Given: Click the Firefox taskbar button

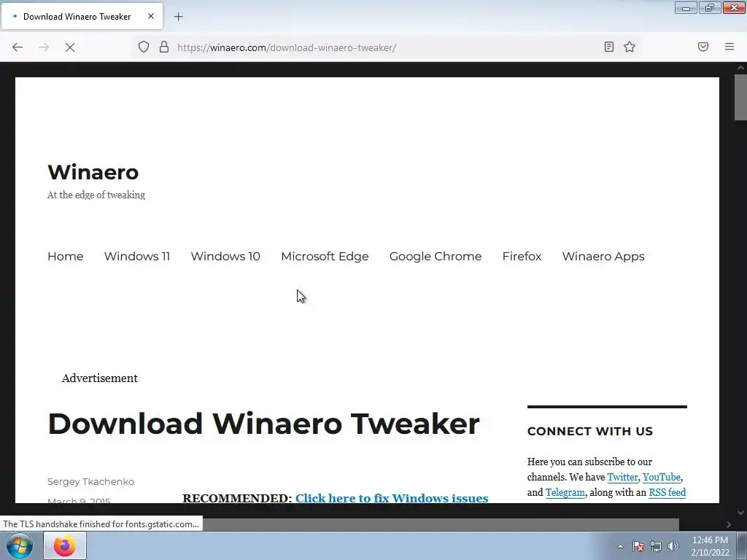Looking at the screenshot, I should tap(65, 545).
